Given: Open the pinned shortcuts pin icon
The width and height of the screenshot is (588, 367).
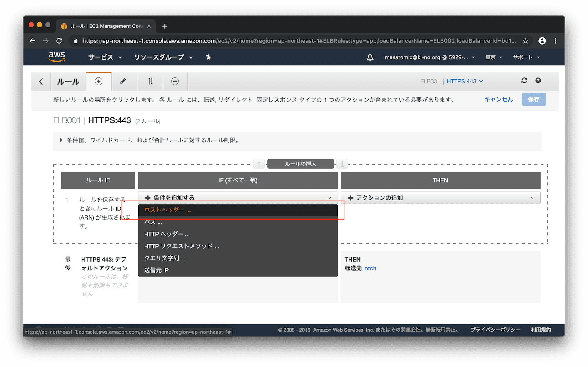Looking at the screenshot, I should (209, 57).
